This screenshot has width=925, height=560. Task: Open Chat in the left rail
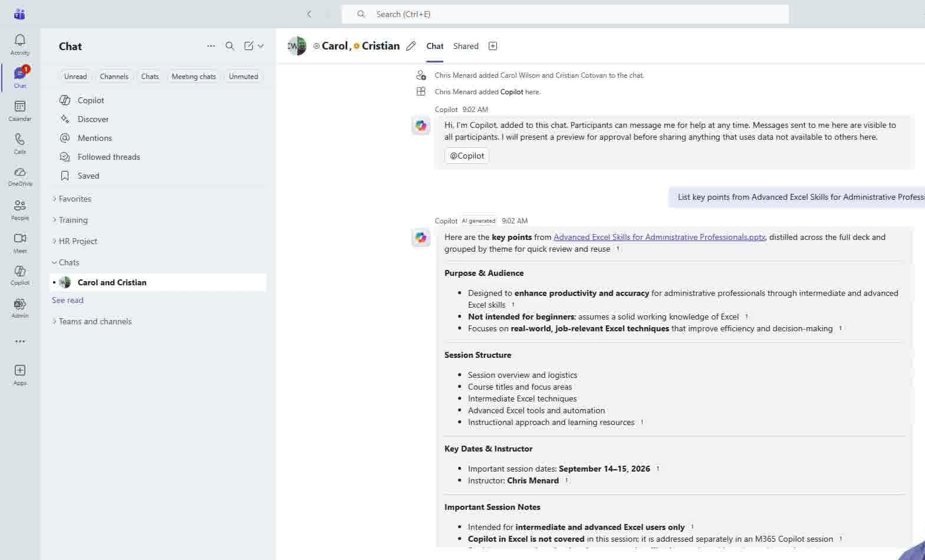coord(20,77)
